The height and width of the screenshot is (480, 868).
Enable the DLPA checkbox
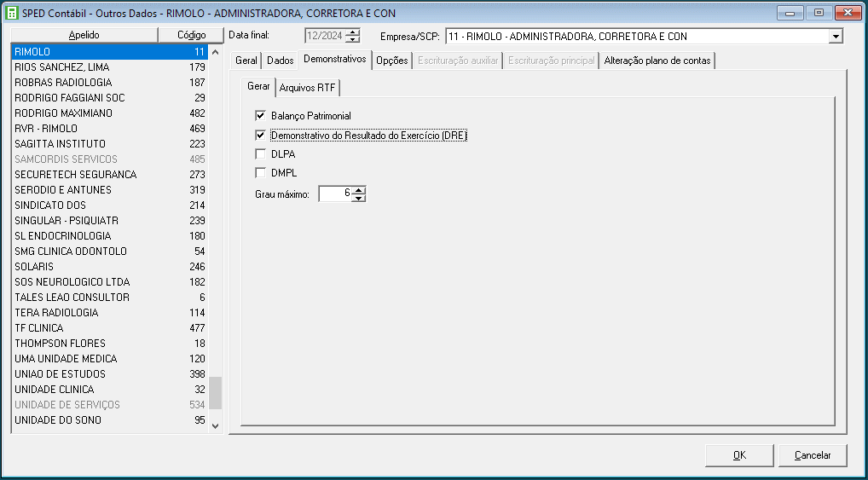(260, 154)
